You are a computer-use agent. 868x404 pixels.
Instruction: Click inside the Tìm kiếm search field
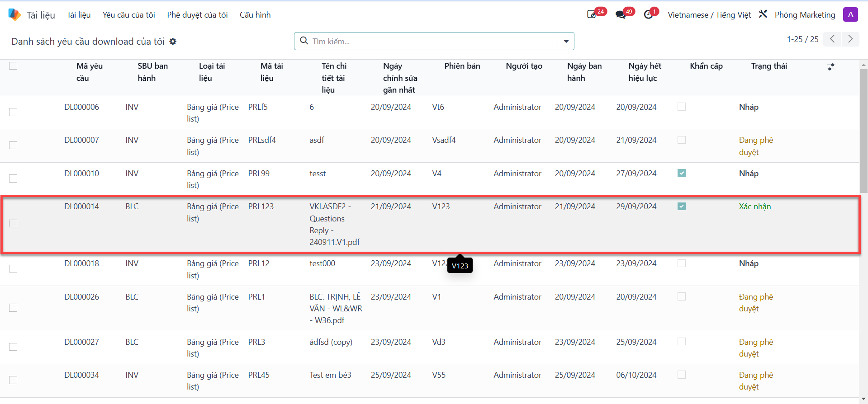tap(434, 41)
